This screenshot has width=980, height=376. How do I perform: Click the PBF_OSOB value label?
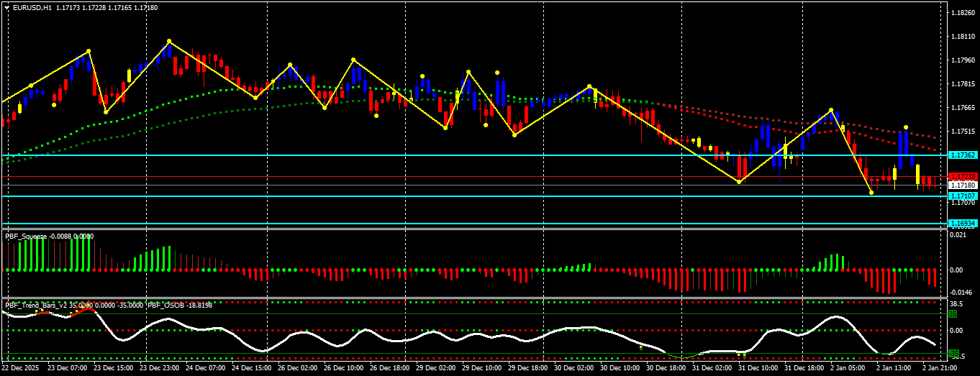180,306
